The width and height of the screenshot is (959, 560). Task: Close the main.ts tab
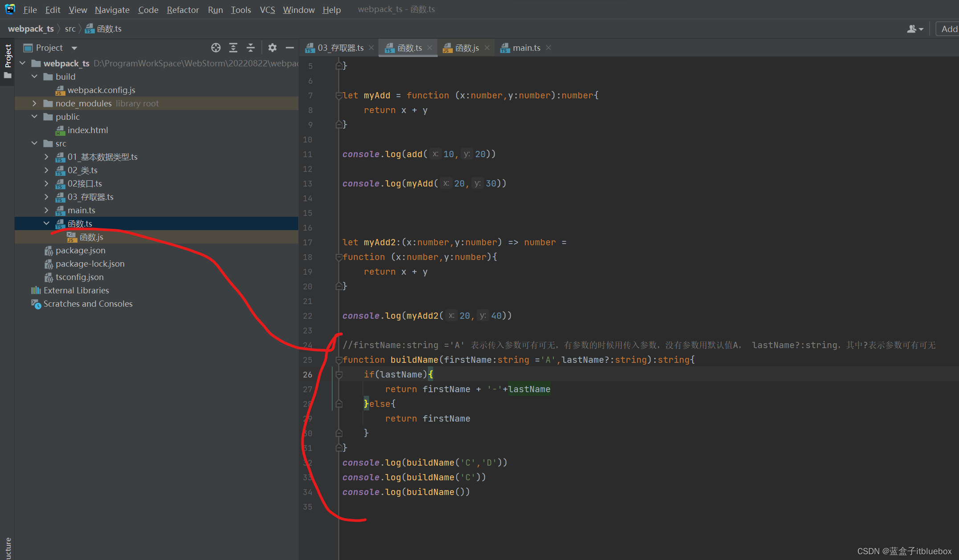[x=549, y=48]
